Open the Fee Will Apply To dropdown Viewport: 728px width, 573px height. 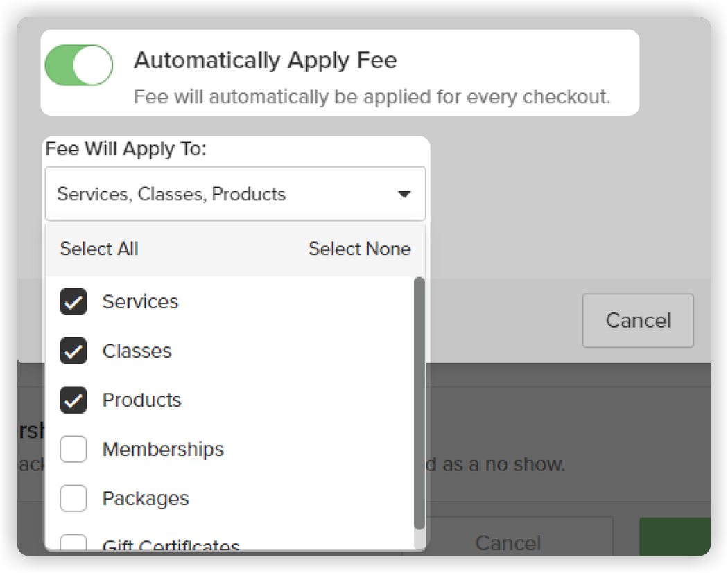coord(236,193)
